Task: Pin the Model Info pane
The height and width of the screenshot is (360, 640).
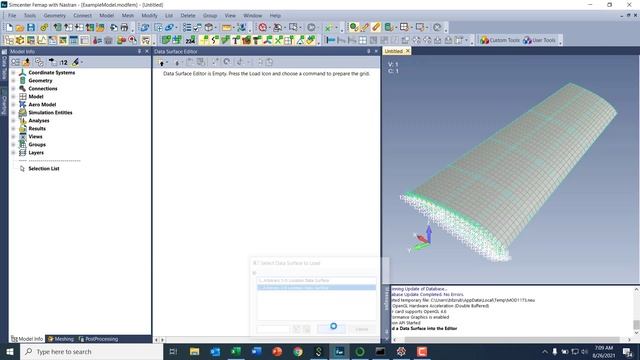Action: point(139,51)
